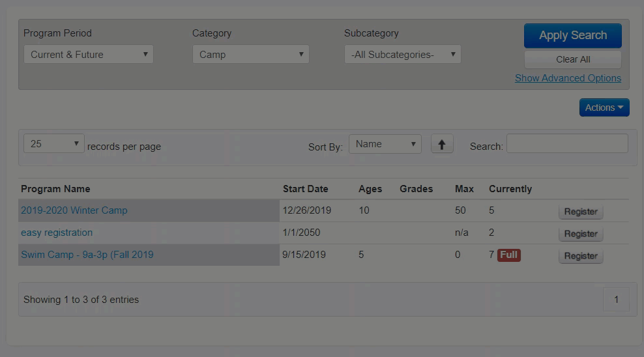Screen dimensions: 644x357
Task: Focus the Search text field
Action: point(567,144)
